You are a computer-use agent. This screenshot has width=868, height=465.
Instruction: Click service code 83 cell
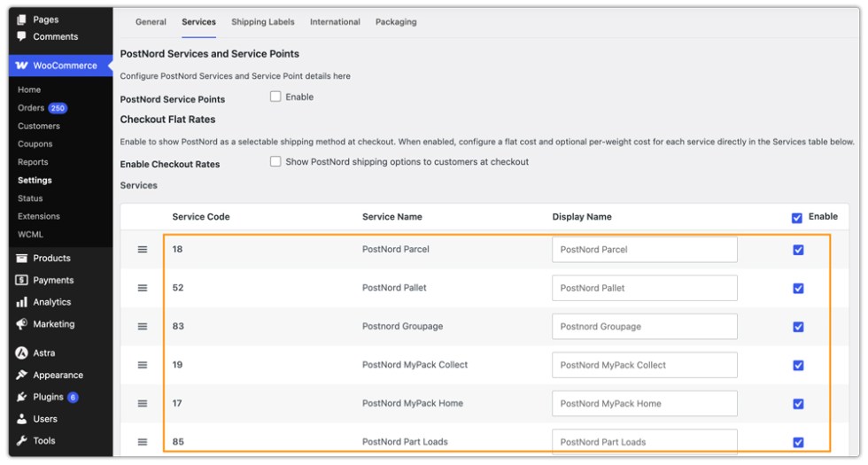pyautogui.click(x=178, y=326)
